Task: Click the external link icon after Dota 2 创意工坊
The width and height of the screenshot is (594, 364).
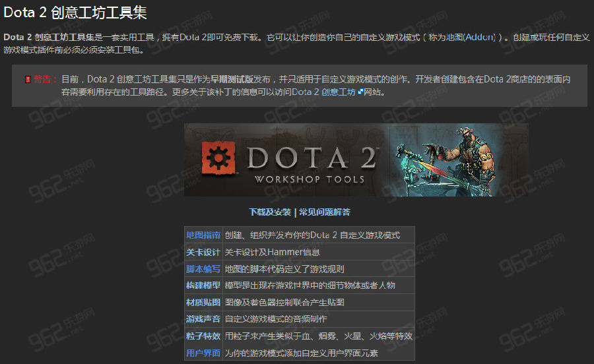Action: click(360, 92)
